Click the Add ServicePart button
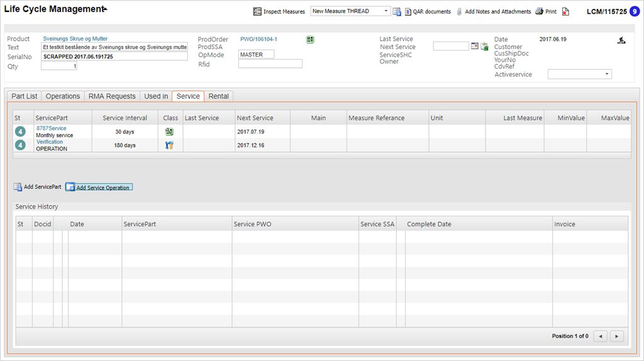 (38, 187)
